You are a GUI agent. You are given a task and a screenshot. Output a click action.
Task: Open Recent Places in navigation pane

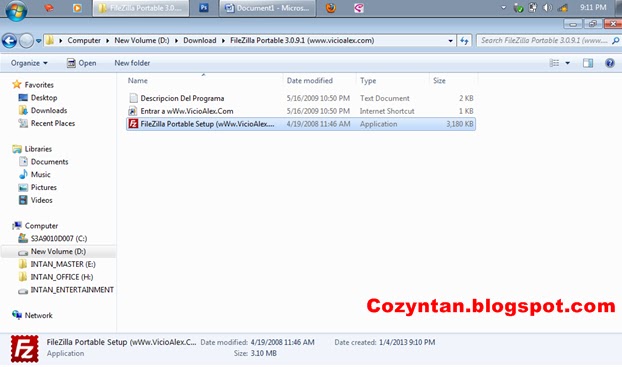[53, 123]
